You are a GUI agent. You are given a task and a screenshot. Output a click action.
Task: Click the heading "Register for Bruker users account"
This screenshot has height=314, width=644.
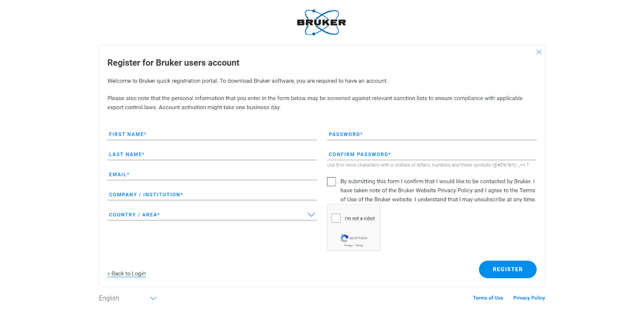174,63
